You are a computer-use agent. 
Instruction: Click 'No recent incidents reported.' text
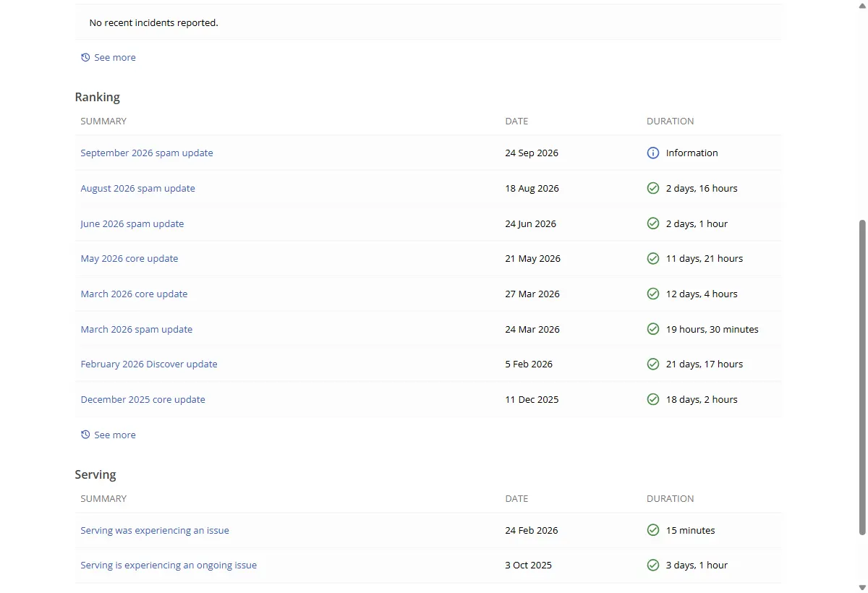tap(153, 22)
